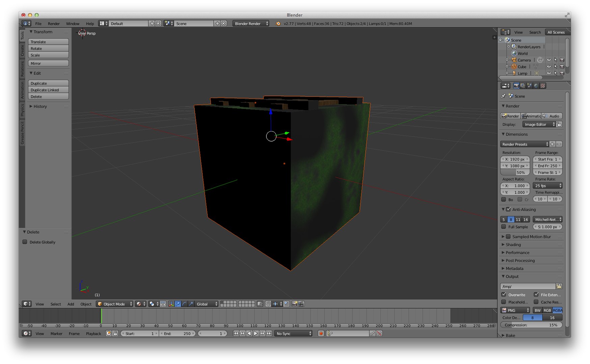Open the Properties editor type selector icon

coord(505,86)
